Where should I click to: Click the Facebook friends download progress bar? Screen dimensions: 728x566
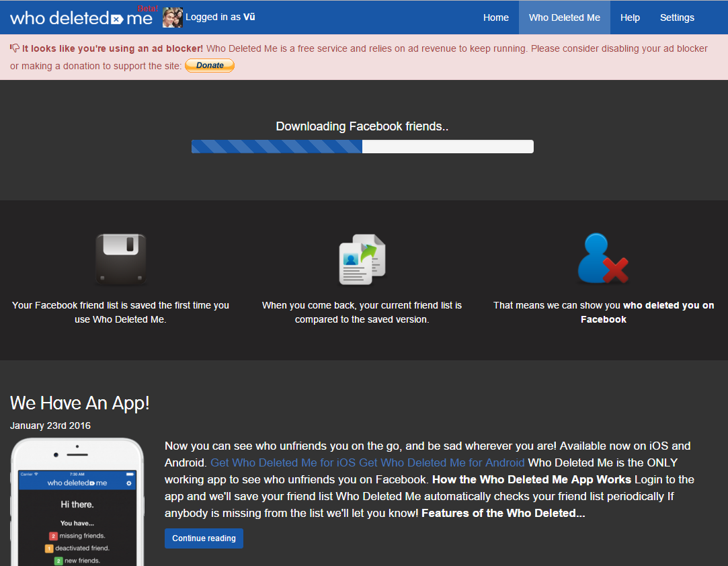tap(362, 147)
